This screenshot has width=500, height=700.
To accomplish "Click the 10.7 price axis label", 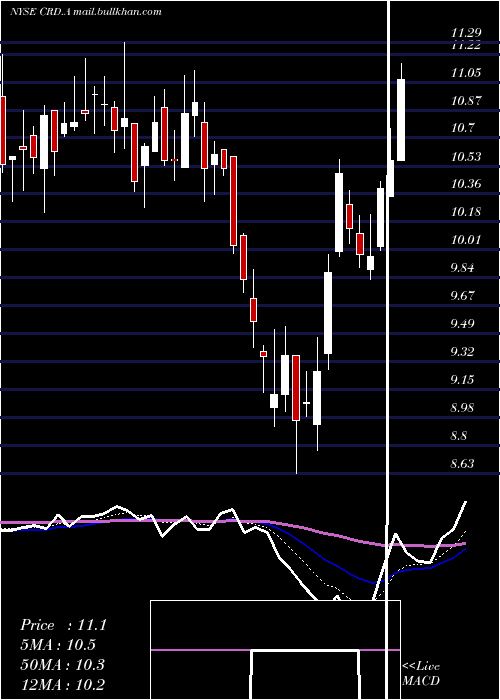I will click(x=462, y=129).
